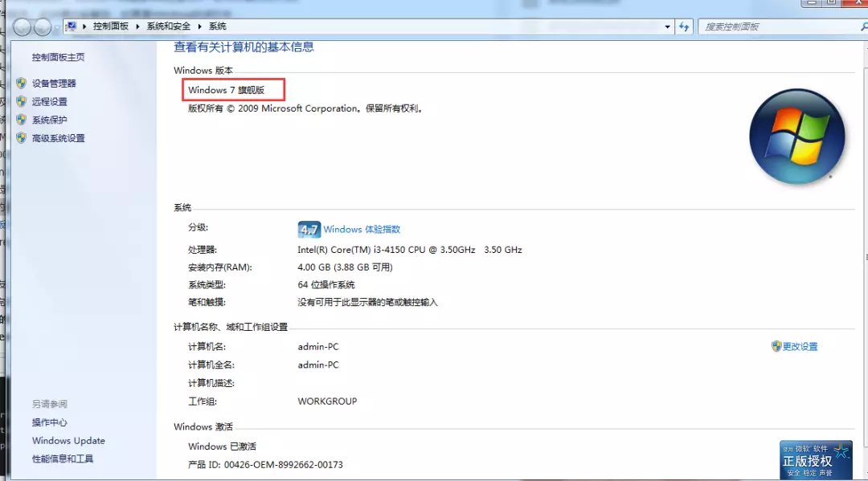
Task: Expand the arrow after 系统和安全 breadcrumb
Action: (200, 26)
